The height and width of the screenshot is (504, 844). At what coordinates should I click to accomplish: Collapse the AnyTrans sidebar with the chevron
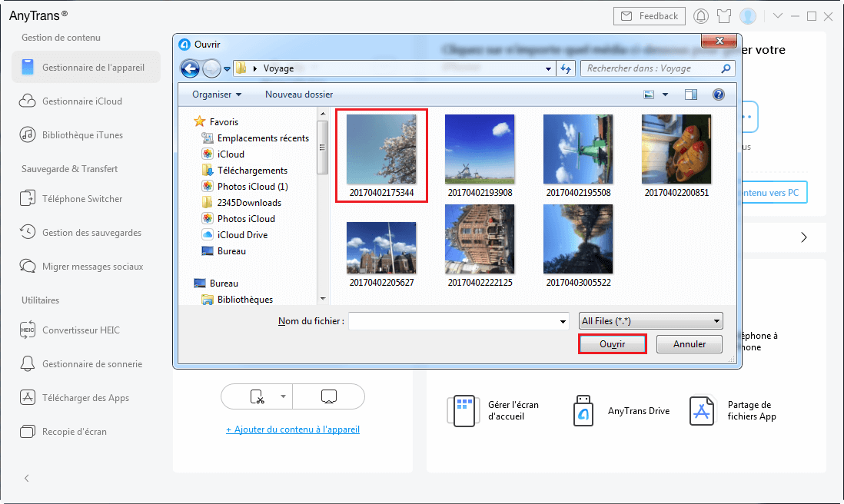[x=26, y=478]
